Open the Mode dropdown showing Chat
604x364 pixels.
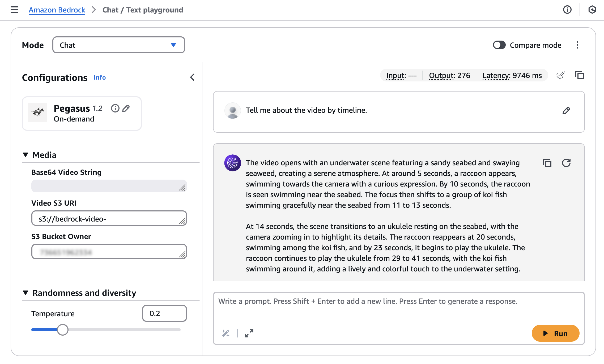click(118, 45)
